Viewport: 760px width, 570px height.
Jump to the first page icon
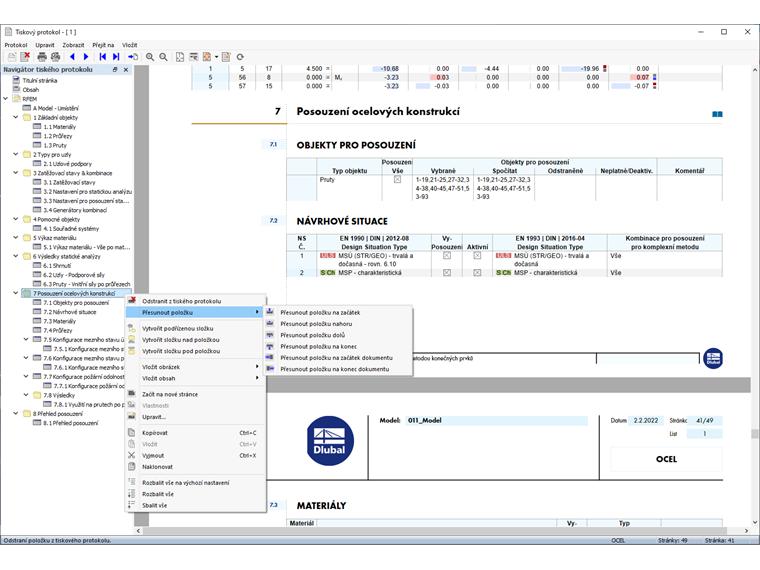coord(103,57)
